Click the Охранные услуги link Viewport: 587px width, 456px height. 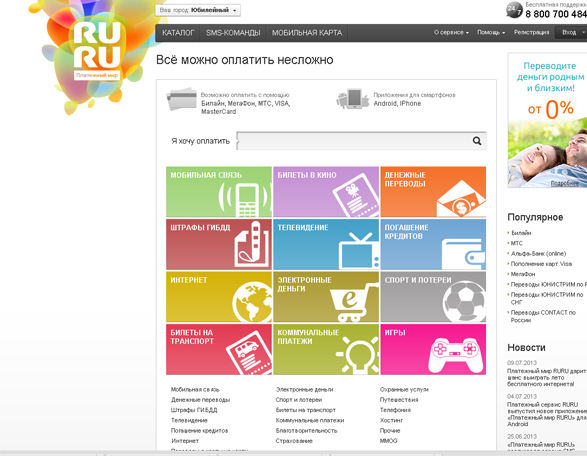404,389
